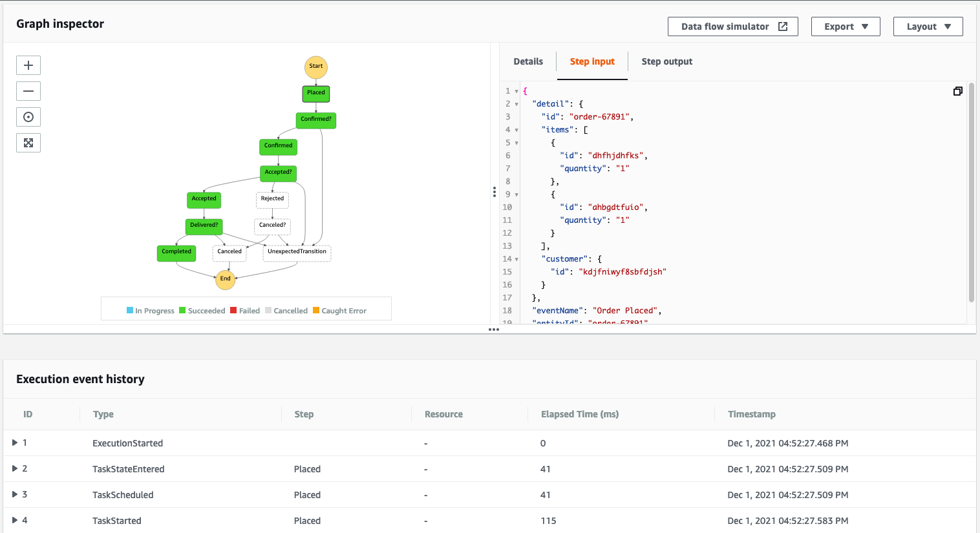
Task: Center the graph with the target icon
Action: click(28, 116)
